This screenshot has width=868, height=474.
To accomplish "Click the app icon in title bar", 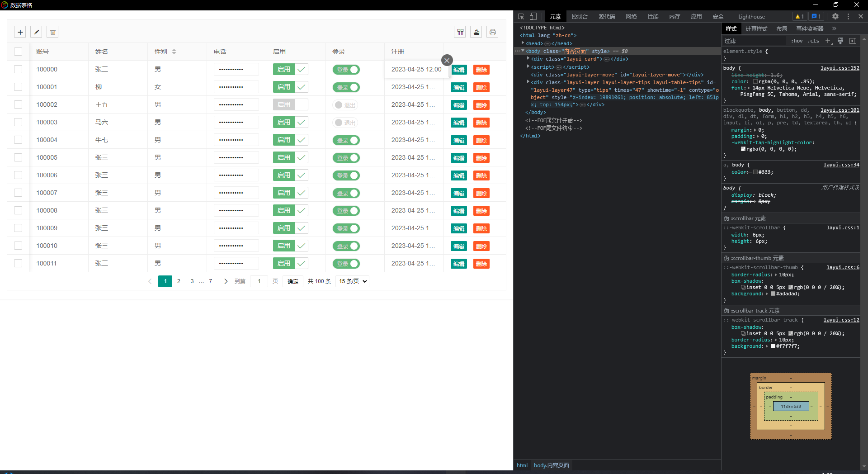I will 5,5.
